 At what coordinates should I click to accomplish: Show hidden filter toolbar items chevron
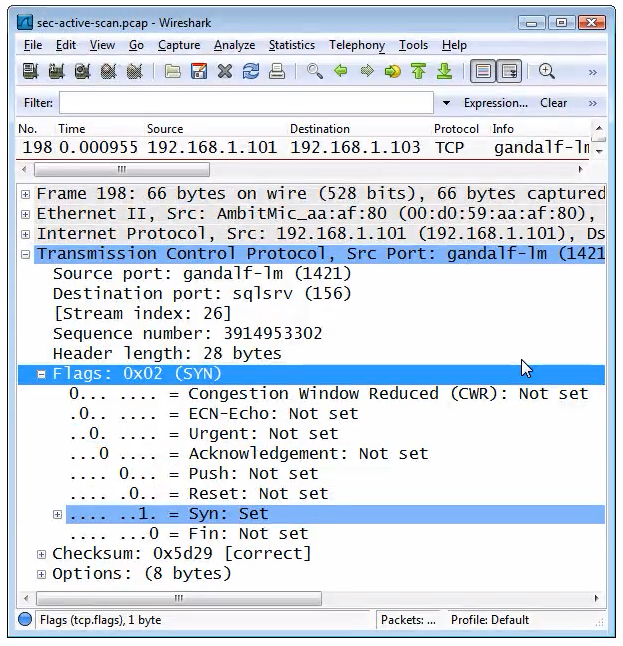593,103
